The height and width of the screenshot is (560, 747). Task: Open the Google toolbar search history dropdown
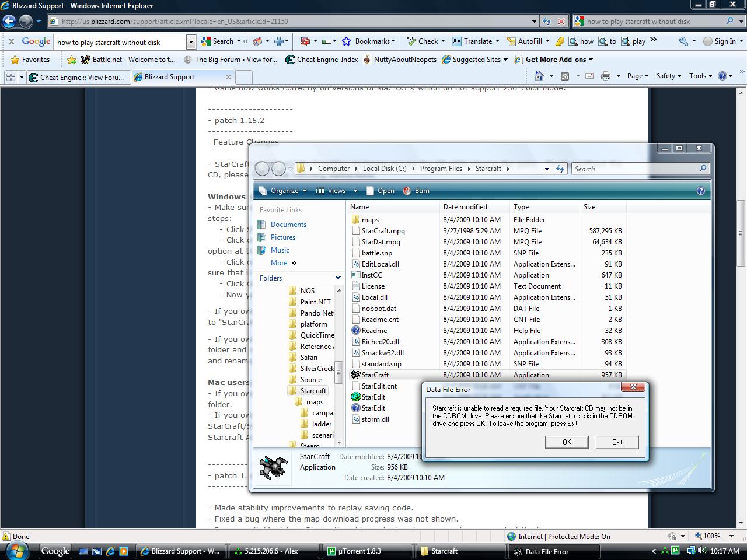pyautogui.click(x=191, y=42)
